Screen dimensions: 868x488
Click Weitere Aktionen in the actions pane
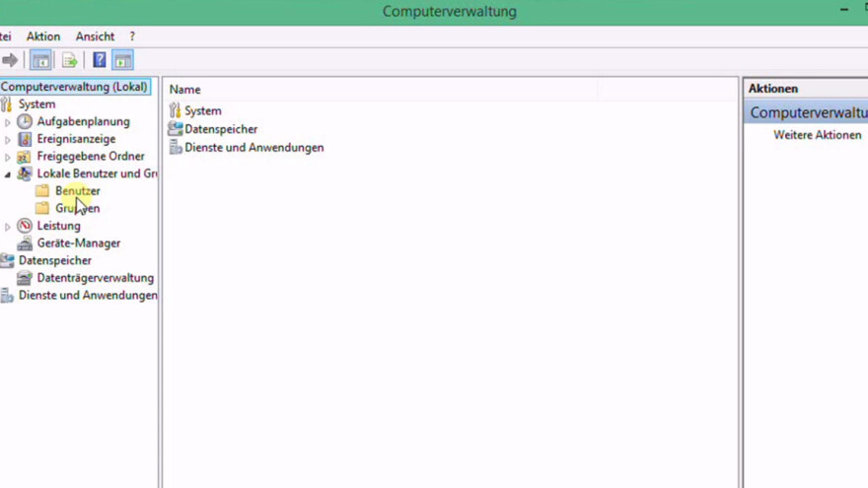pyautogui.click(x=817, y=135)
